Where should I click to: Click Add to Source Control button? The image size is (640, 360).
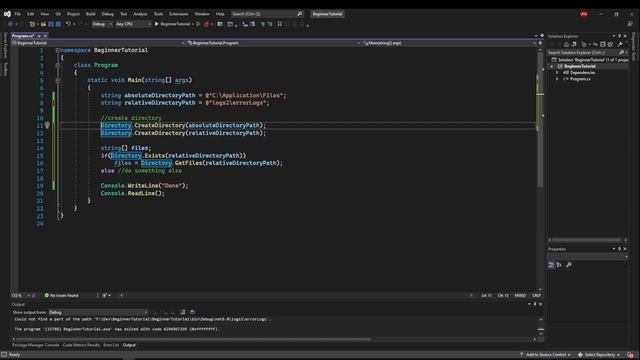(x=545, y=355)
